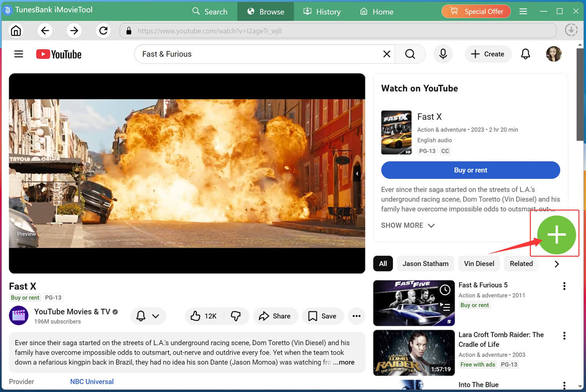Open YouTube notifications bell
Image resolution: width=586 pixels, height=392 pixels.
click(x=525, y=54)
